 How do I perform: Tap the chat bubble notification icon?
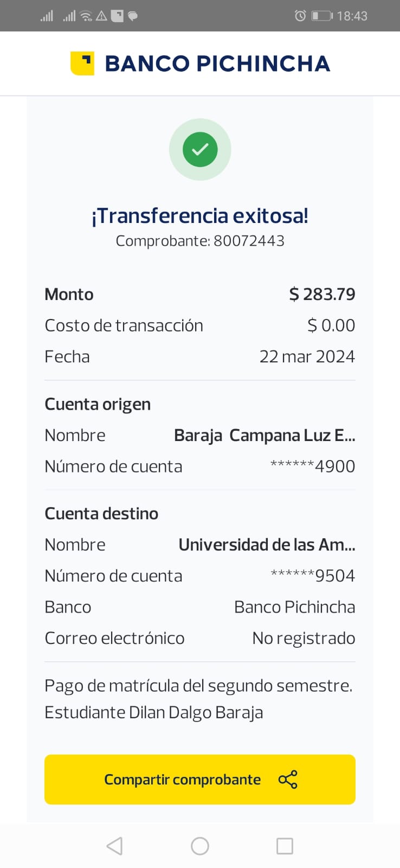point(132,16)
